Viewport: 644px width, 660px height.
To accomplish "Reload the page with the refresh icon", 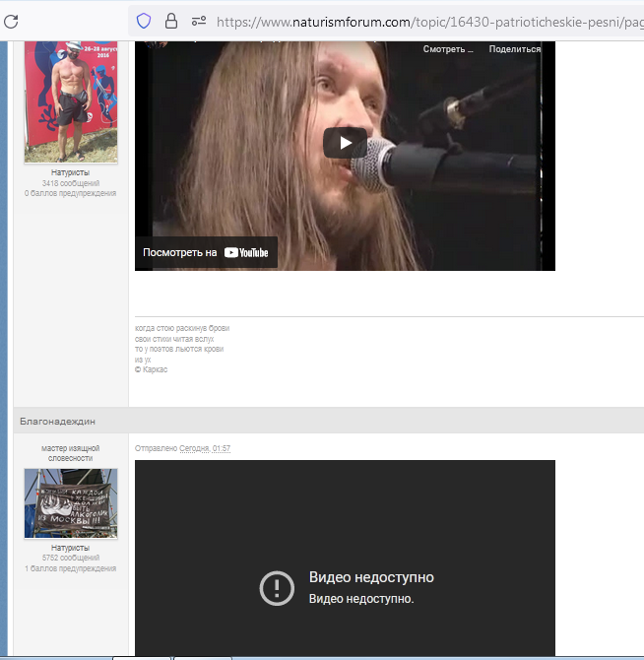I will [11, 22].
